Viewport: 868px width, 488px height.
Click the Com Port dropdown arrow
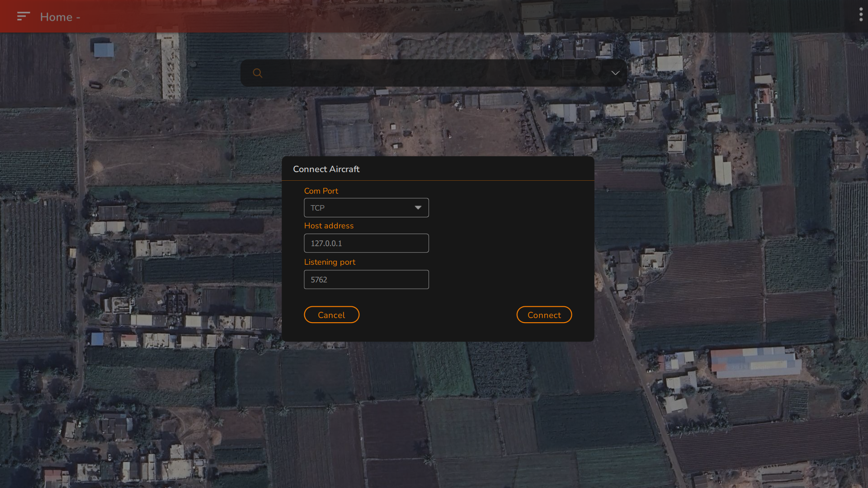tap(418, 208)
